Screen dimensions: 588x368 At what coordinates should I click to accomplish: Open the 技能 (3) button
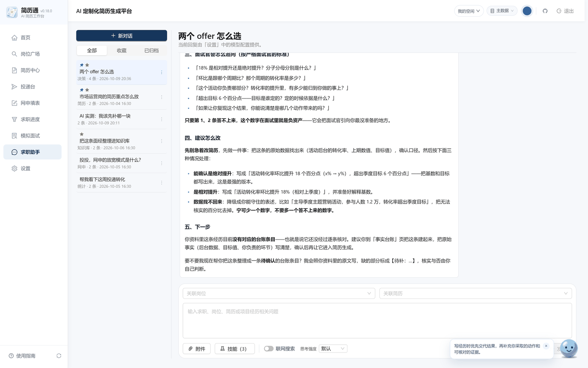point(235,349)
